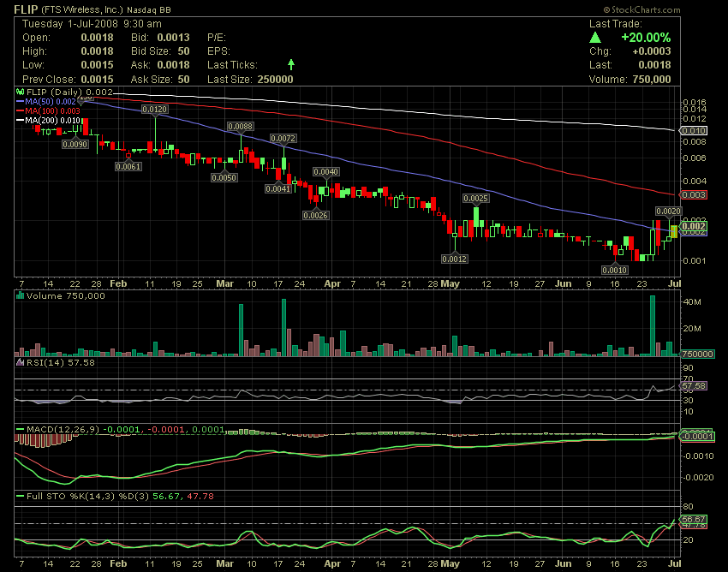Click the 0.0120 high price label
The width and height of the screenshot is (728, 572).
[x=155, y=109]
